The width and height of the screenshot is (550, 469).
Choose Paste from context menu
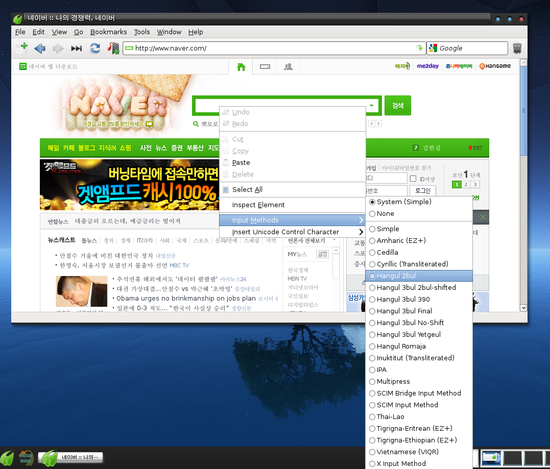(292, 163)
